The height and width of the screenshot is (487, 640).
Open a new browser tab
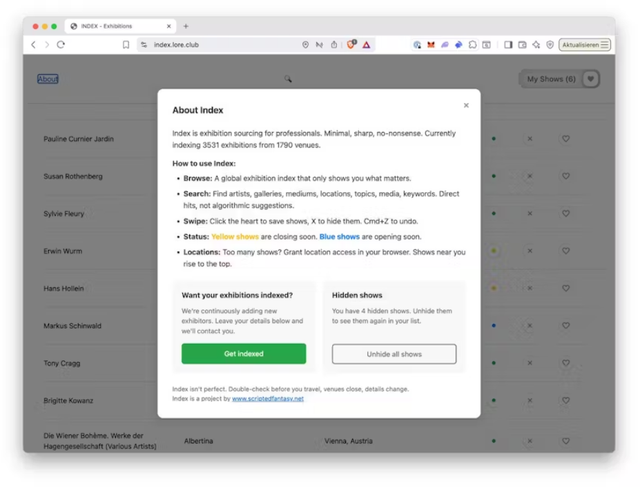pyautogui.click(x=186, y=26)
